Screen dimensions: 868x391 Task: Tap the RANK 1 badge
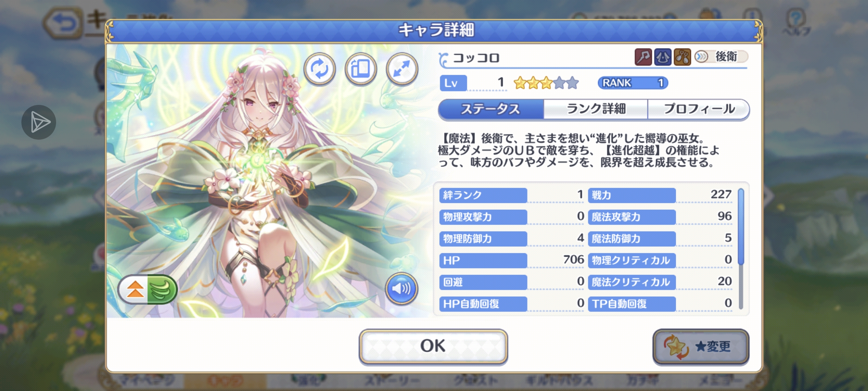632,83
